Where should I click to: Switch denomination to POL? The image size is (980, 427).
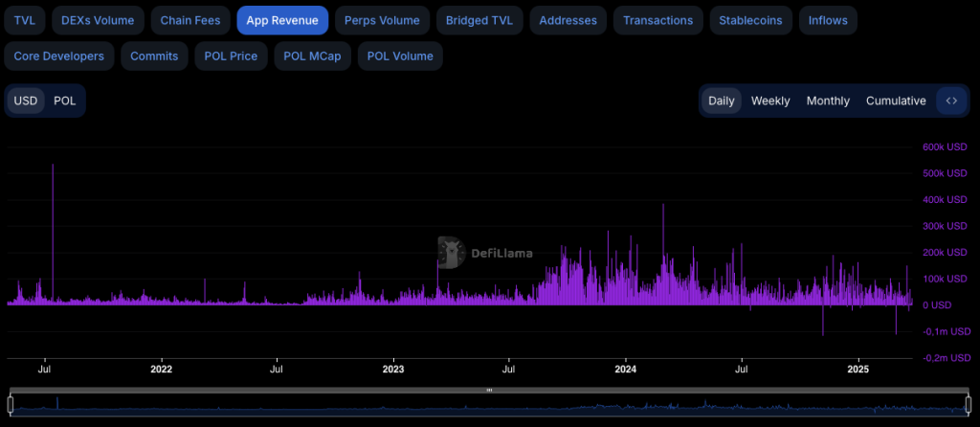coord(65,101)
